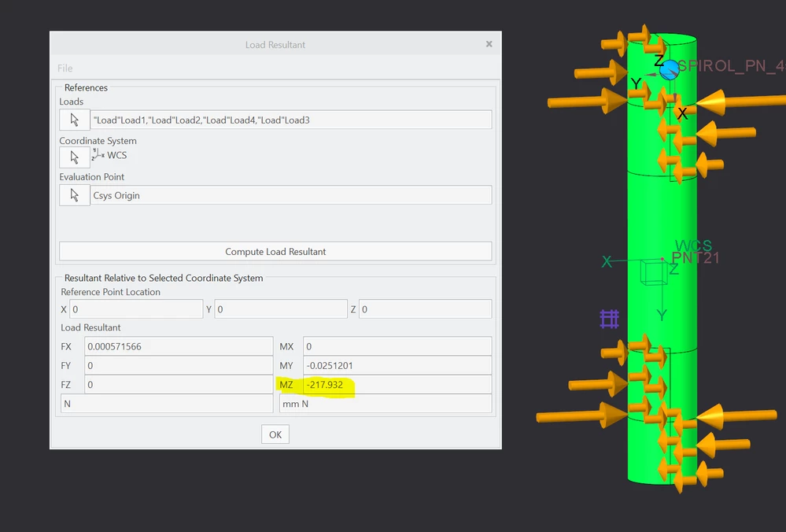Viewport: 786px width, 532px height.
Task: Click the X reference point location field
Action: [x=134, y=308]
